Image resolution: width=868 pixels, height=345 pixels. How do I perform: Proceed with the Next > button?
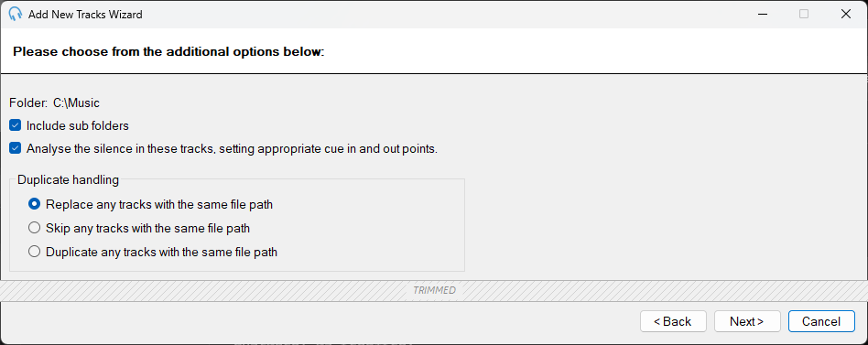tap(747, 321)
